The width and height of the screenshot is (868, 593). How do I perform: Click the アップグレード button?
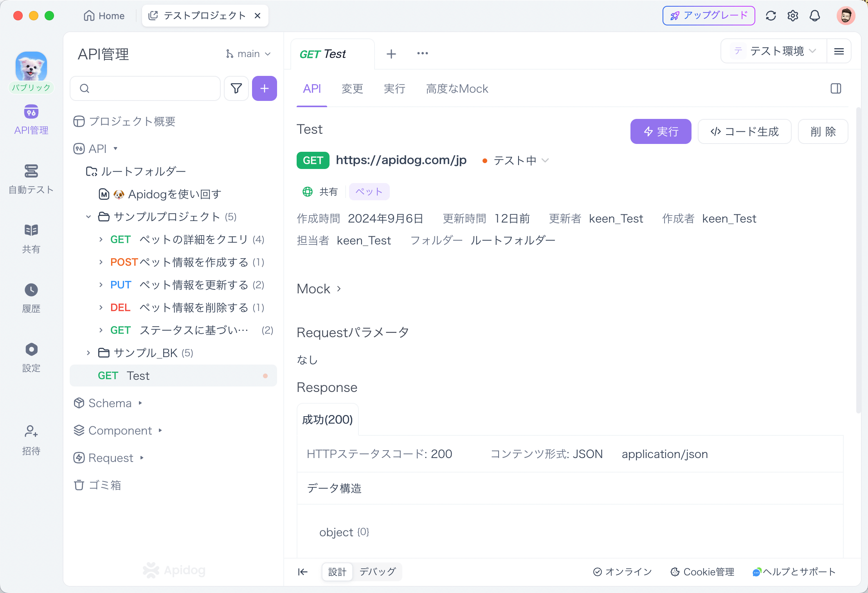click(x=709, y=16)
